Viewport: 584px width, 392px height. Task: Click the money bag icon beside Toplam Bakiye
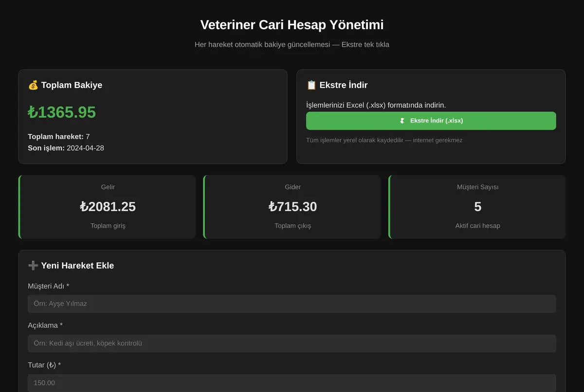[x=33, y=85]
